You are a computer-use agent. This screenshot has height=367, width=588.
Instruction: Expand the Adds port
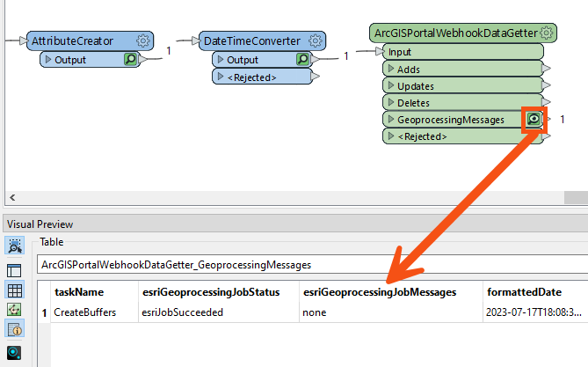[391, 69]
